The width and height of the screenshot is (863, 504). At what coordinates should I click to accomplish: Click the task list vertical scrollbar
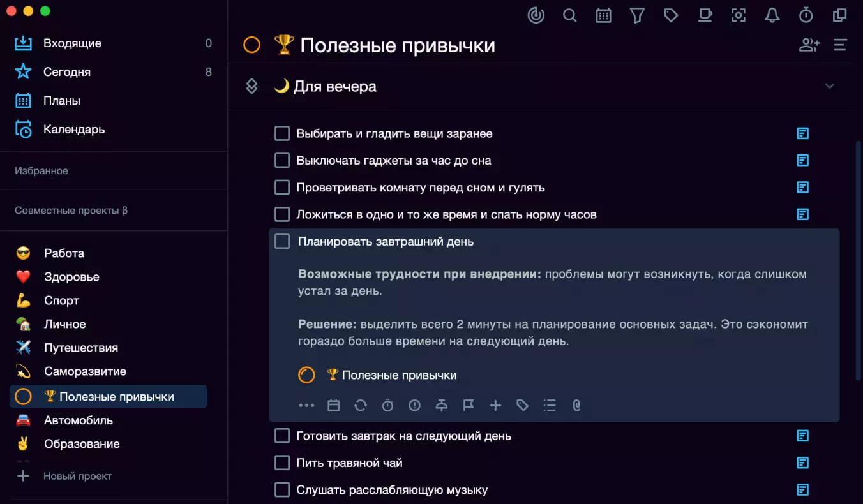859,262
